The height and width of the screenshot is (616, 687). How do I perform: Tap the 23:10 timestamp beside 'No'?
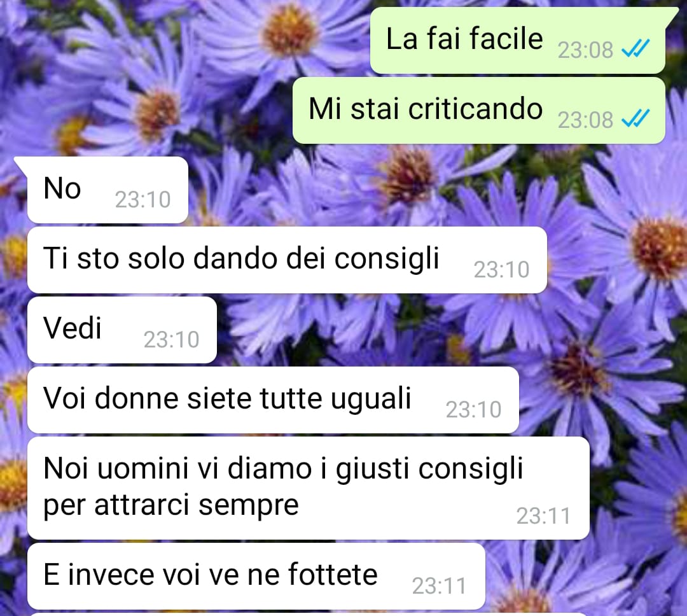click(x=143, y=199)
